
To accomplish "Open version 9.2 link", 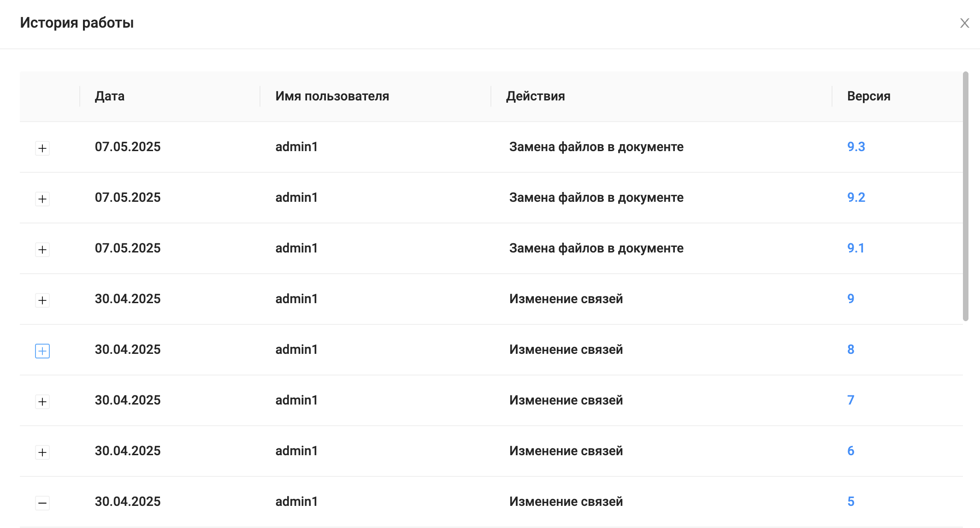I will pyautogui.click(x=856, y=198).
